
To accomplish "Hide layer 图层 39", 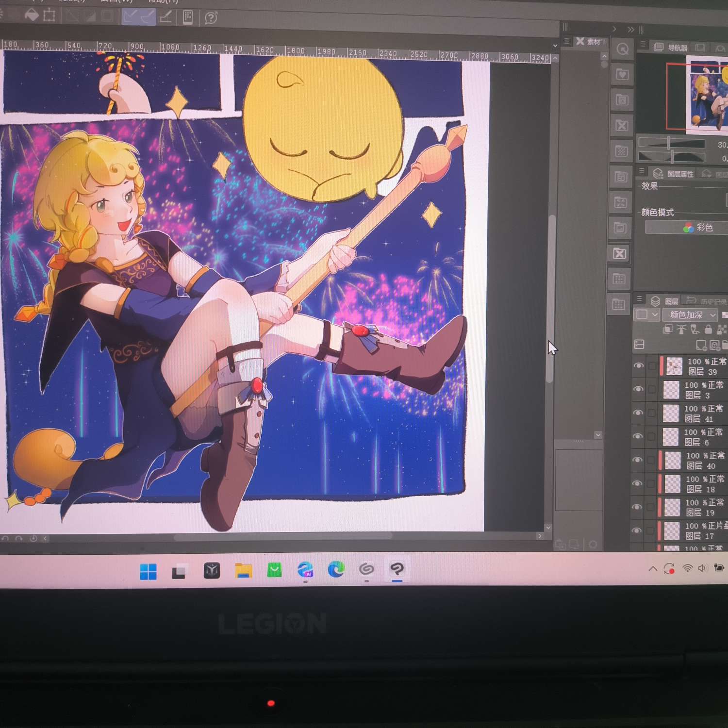I will 639,365.
